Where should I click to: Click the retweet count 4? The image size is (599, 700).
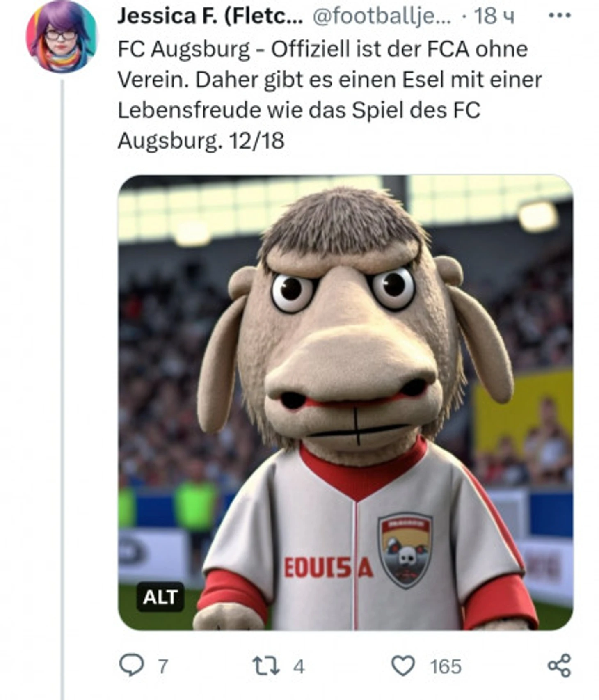299,666
